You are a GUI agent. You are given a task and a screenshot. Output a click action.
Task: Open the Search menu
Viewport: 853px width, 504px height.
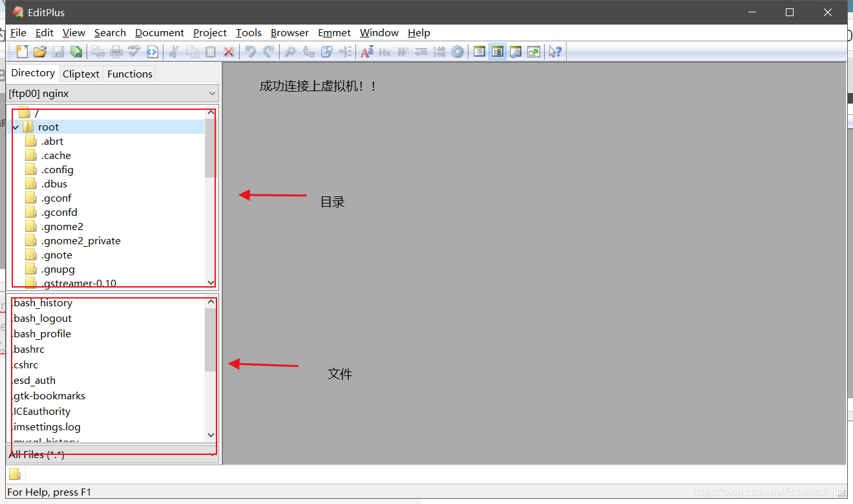pos(110,32)
